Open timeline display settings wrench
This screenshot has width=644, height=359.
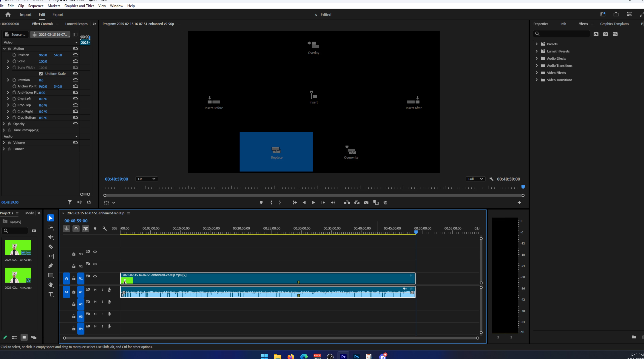pos(105,228)
